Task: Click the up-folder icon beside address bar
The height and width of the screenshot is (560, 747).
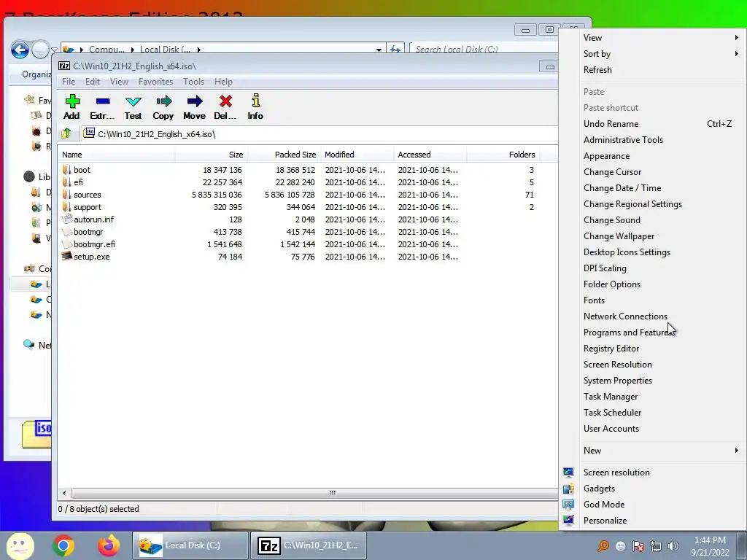Action: (x=66, y=134)
